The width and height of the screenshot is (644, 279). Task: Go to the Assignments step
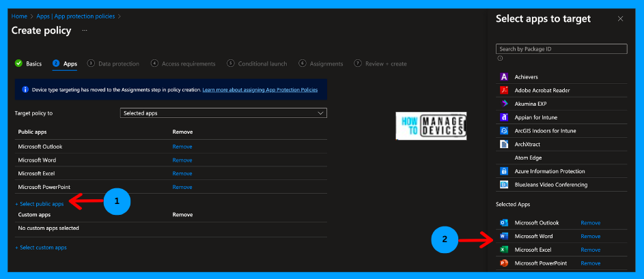[x=321, y=63]
